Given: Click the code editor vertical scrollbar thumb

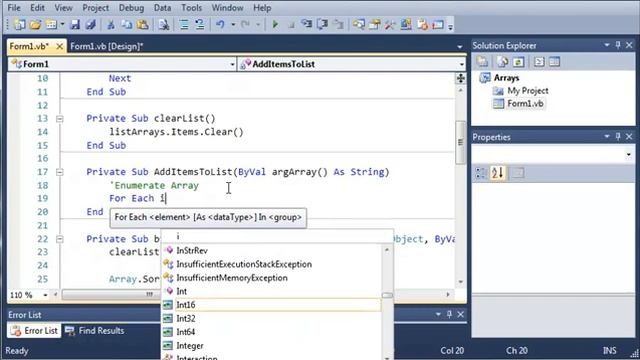Looking at the screenshot, I should (x=460, y=142).
